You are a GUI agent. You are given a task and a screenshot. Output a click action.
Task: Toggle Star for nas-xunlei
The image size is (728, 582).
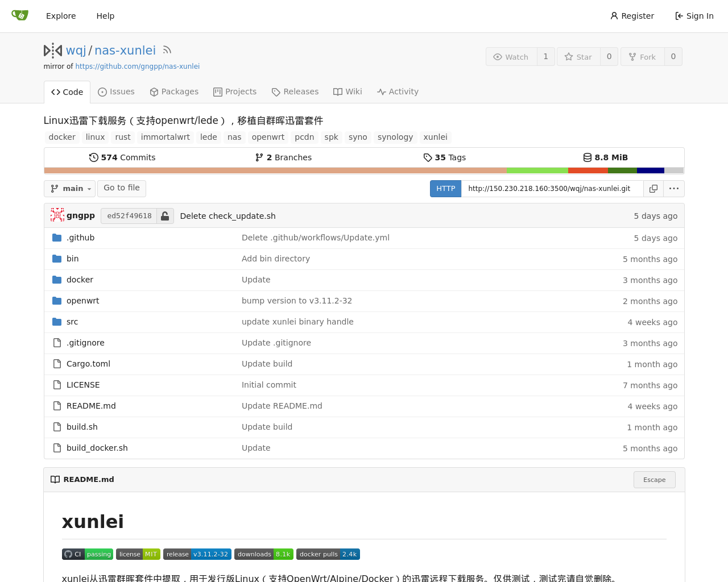(x=578, y=57)
